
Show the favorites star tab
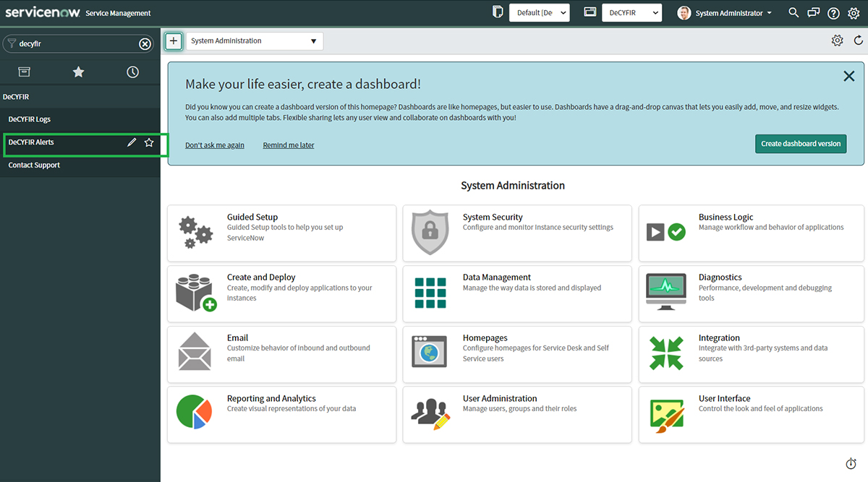79,72
